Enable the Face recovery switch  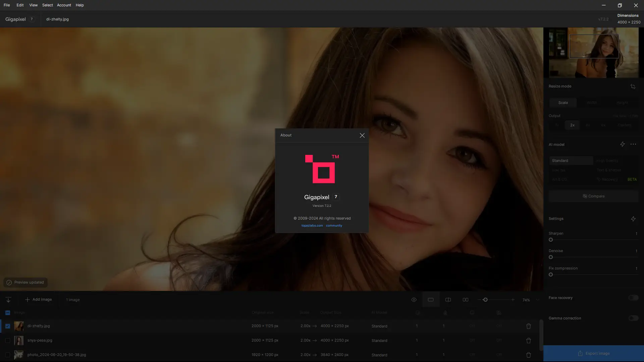pos(633,298)
